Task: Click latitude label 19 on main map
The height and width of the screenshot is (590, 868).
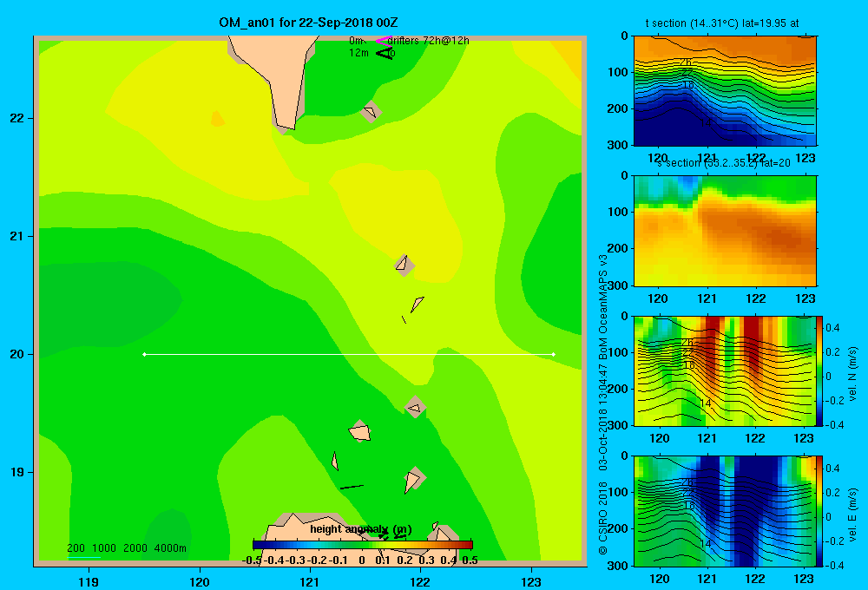Action: (x=16, y=472)
